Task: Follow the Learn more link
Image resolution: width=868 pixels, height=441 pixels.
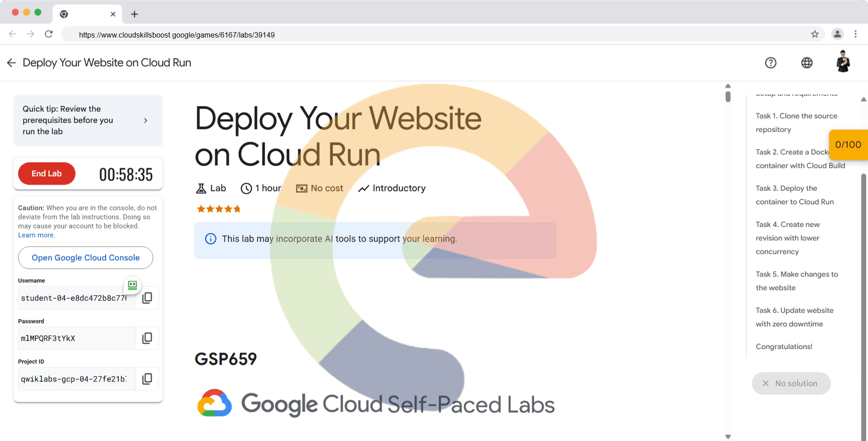Action: (x=36, y=235)
